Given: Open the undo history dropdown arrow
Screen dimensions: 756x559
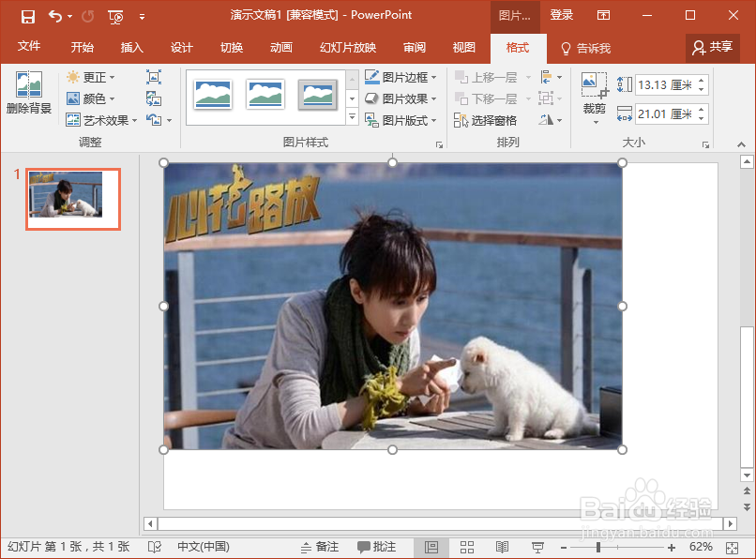Looking at the screenshot, I should 70,16.
